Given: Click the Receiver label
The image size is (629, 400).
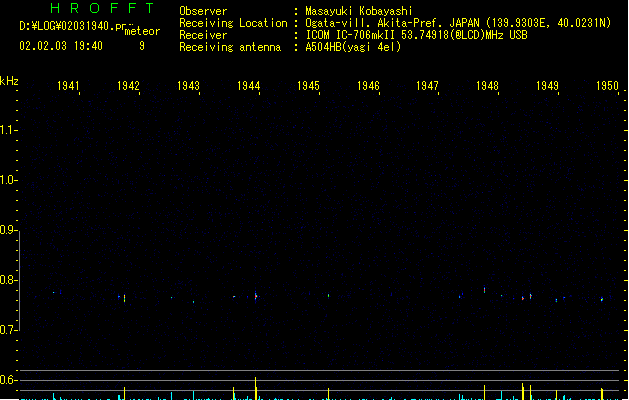Looking at the screenshot, I should [x=203, y=35].
